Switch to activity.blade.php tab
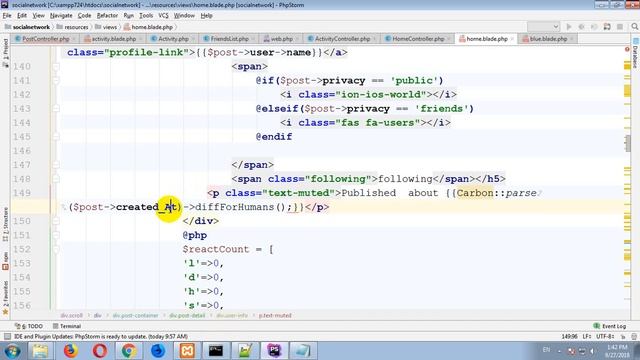Screen dimensions: 640x360 coord(113,39)
